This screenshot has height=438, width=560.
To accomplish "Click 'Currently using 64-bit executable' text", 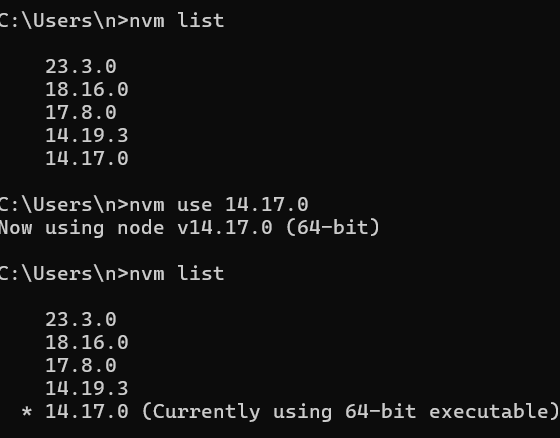I will (350, 412).
